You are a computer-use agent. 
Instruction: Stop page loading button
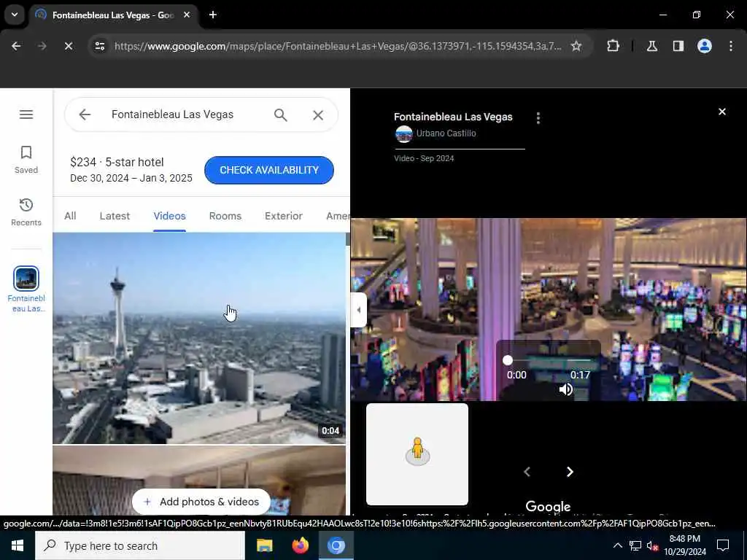coord(68,46)
